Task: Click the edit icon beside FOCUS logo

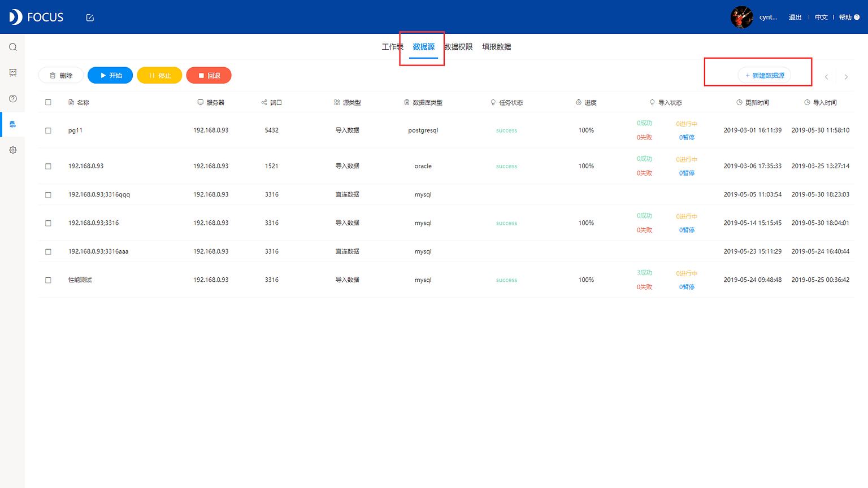Action: [90, 18]
